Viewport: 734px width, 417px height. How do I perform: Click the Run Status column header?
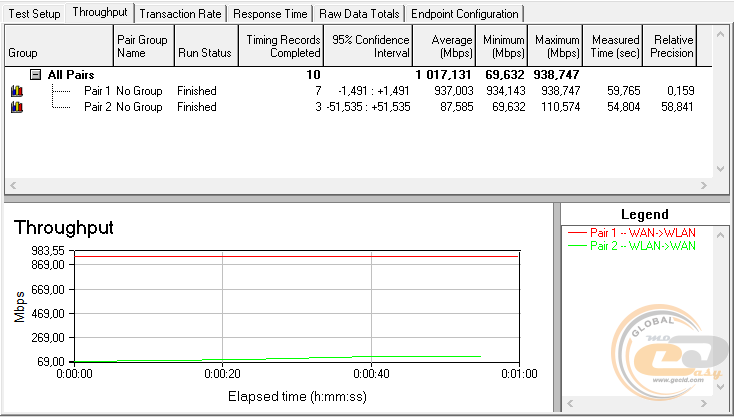pyautogui.click(x=206, y=46)
